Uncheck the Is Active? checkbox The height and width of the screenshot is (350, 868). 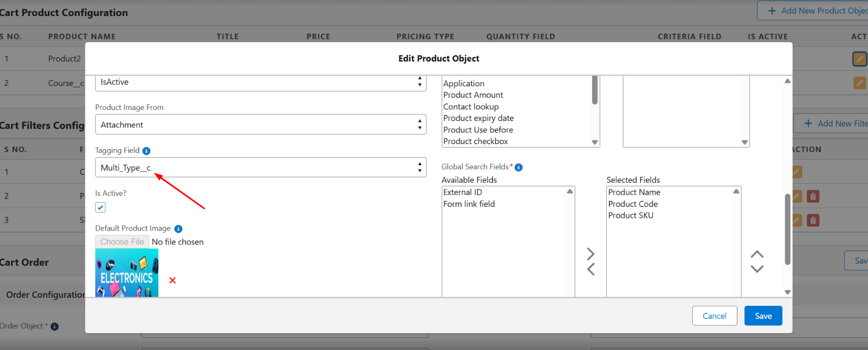(100, 207)
